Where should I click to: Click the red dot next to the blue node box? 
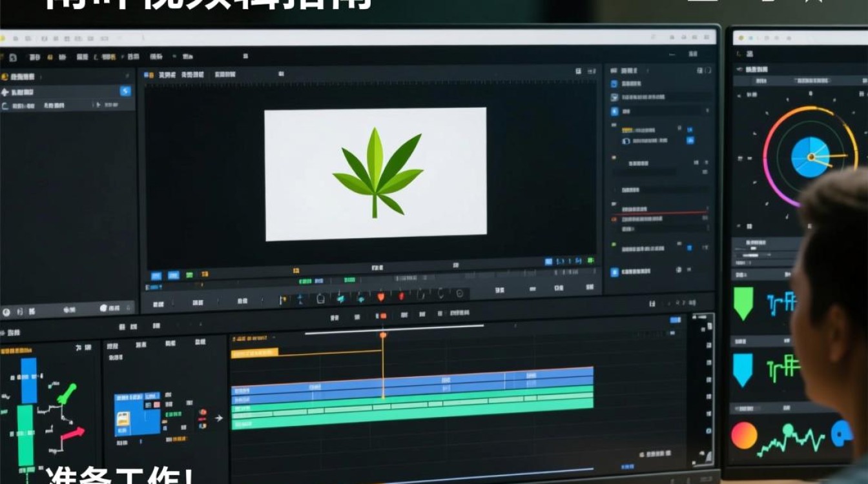pyautogui.click(x=203, y=412)
